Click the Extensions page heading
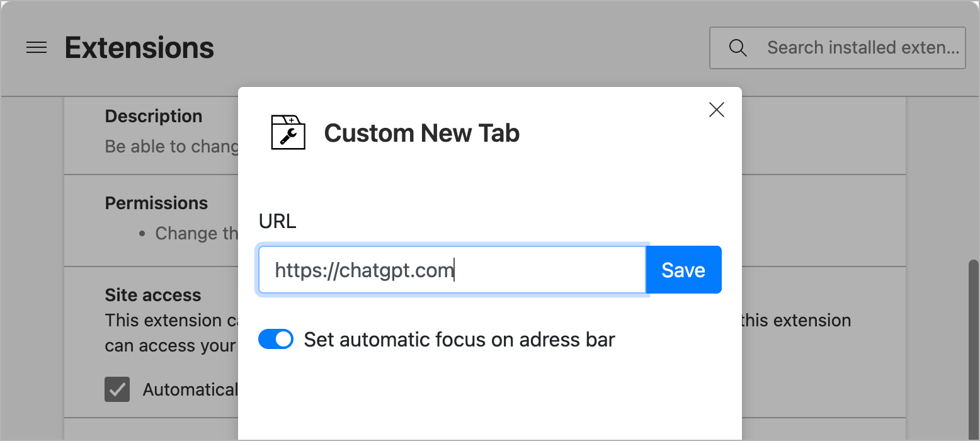The image size is (980, 441). (x=139, y=48)
